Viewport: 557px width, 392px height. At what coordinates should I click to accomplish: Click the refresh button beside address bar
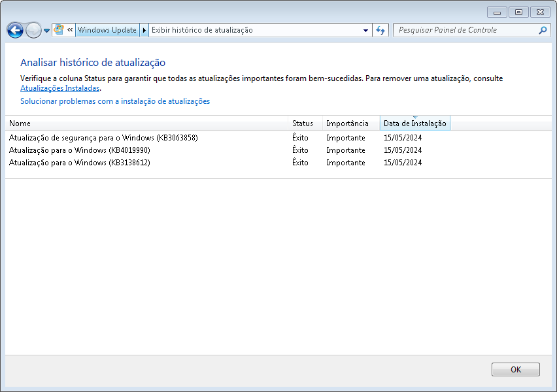[380, 30]
